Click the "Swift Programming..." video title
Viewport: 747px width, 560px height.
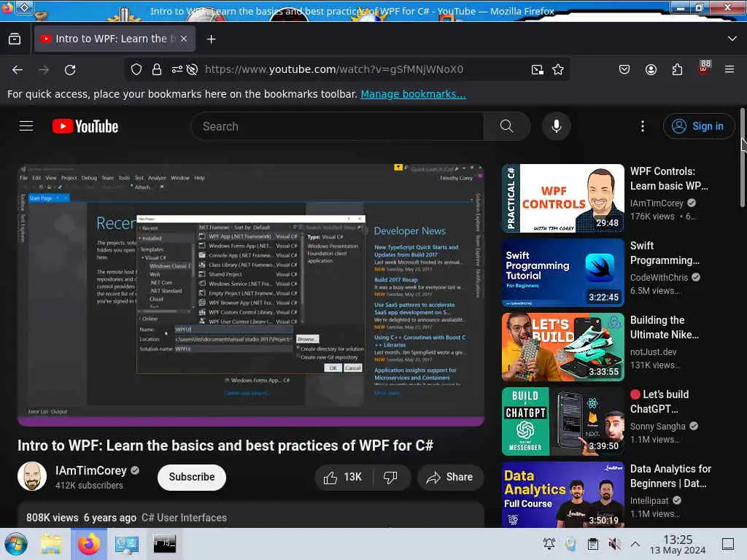click(x=665, y=253)
